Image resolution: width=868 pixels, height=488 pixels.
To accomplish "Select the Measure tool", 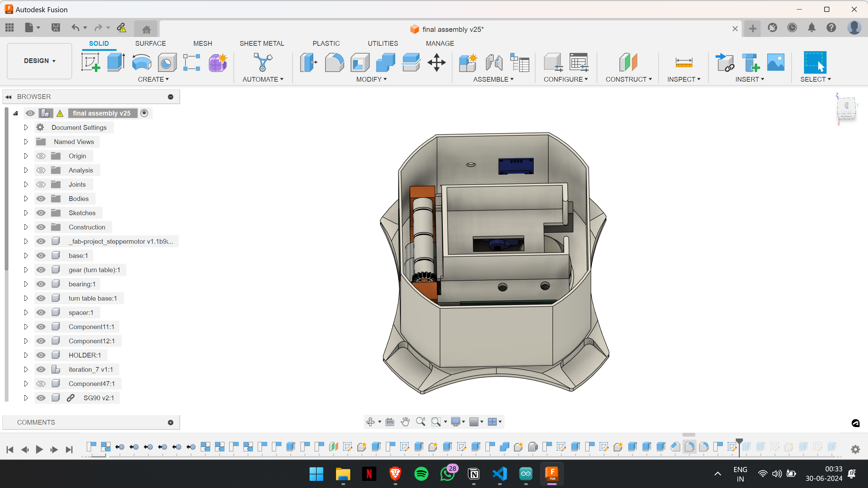I will coord(684,62).
